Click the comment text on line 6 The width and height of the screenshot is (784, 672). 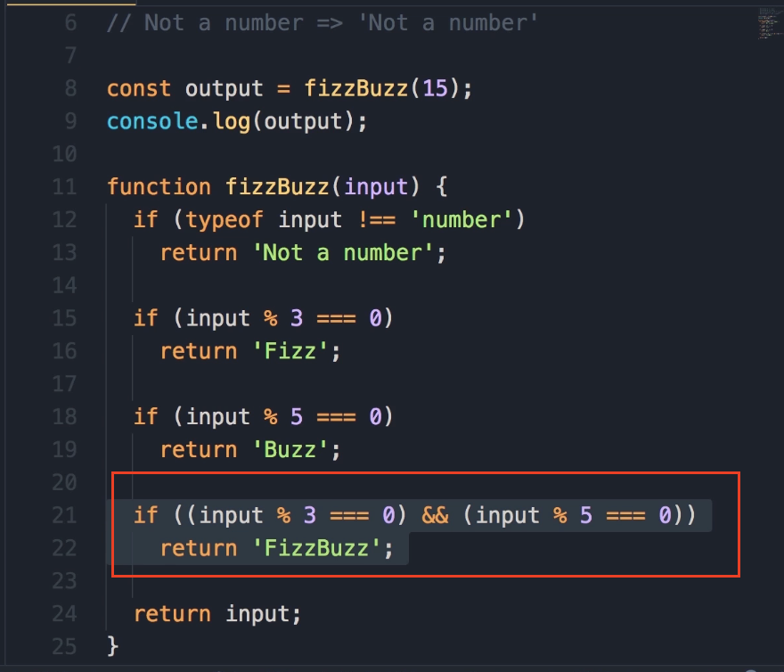point(323,22)
